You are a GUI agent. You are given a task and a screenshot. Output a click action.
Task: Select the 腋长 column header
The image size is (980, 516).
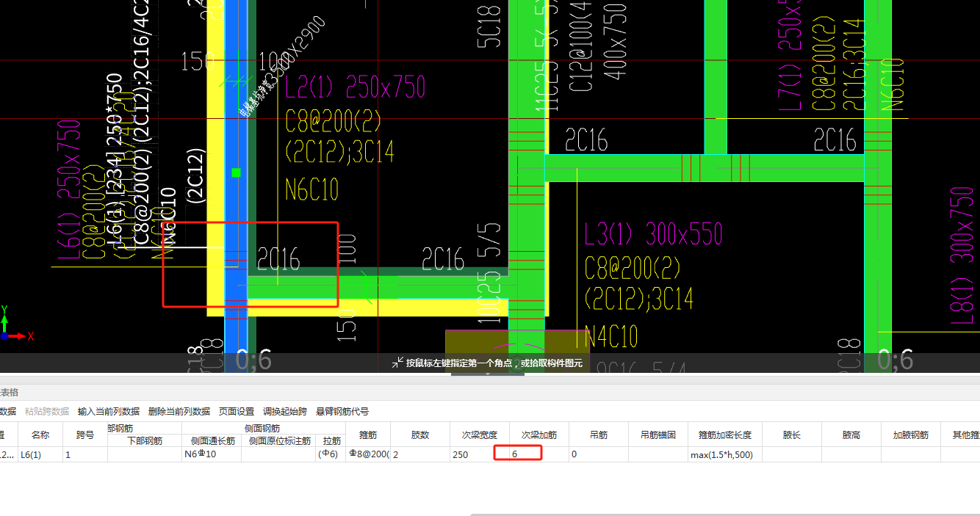792,435
